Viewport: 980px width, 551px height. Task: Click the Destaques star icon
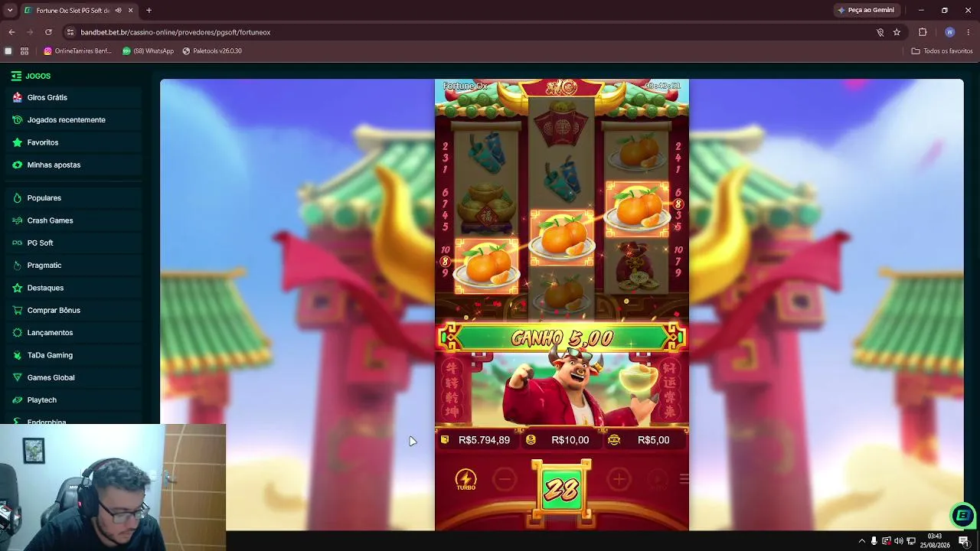(17, 288)
